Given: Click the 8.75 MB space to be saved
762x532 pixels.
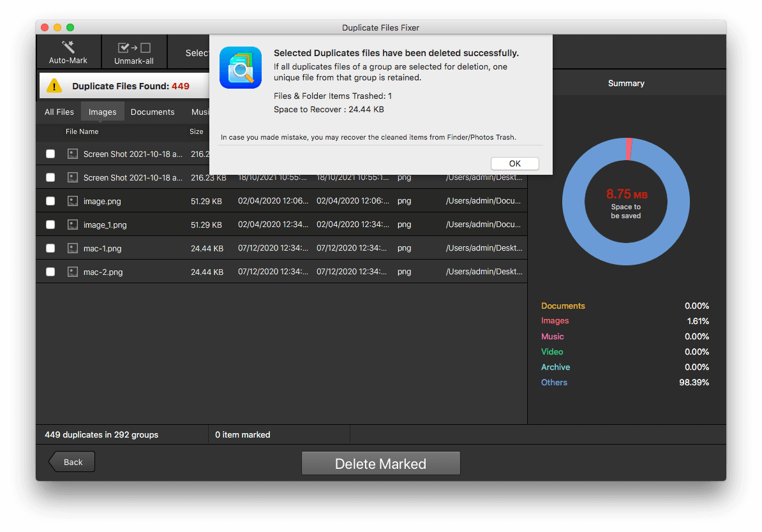Looking at the screenshot, I should click(x=627, y=195).
